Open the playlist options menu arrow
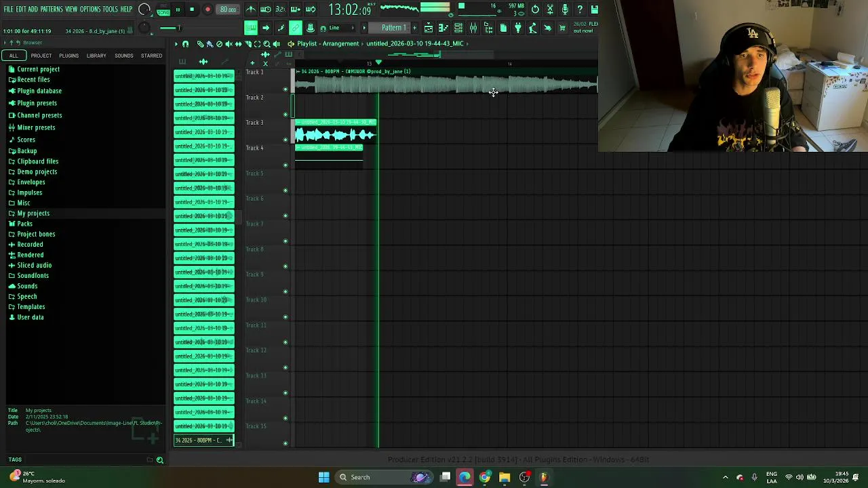The width and height of the screenshot is (868, 488). coord(176,43)
